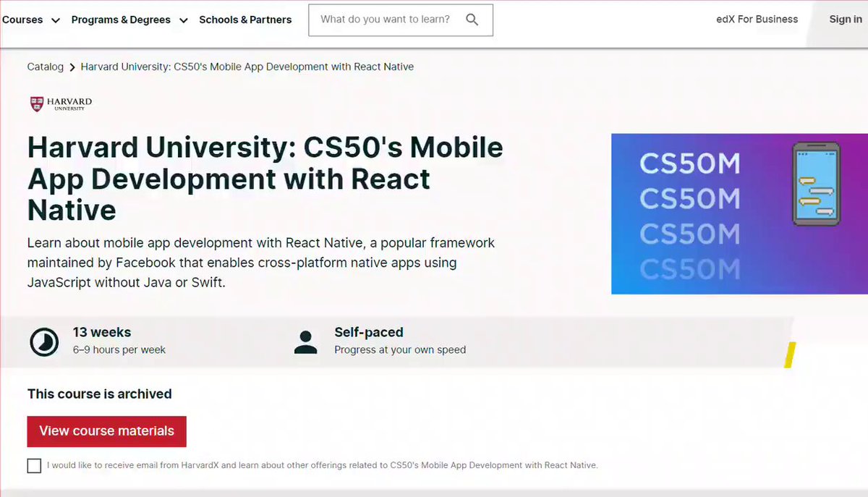
Task: Click the CS50 Mobile App breadcrumb link
Action: point(247,67)
